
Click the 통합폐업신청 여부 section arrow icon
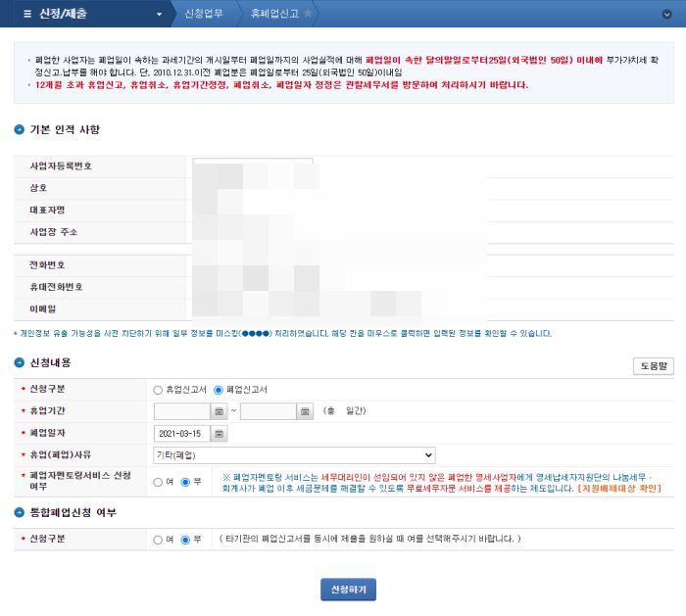click(x=20, y=512)
